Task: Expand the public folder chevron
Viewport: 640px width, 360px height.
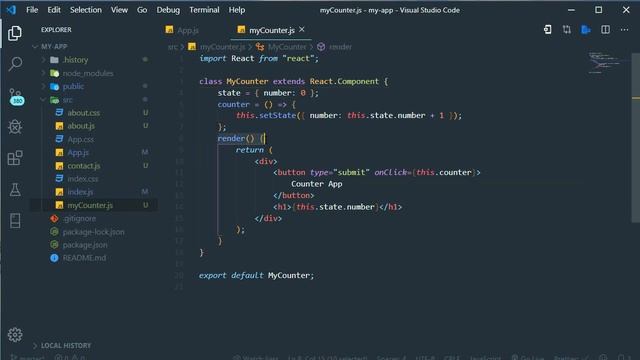Action: tap(43, 87)
